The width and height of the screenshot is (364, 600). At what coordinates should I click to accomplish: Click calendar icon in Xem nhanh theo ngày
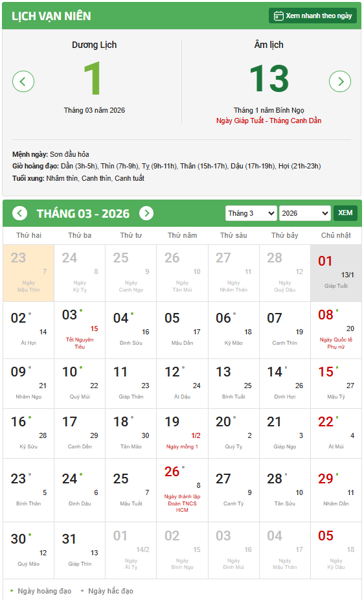[x=279, y=16]
